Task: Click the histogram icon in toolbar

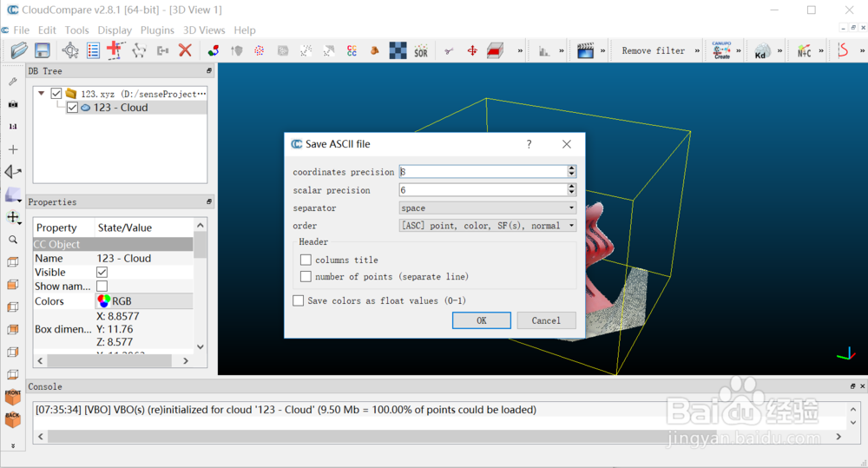Action: 544,51
